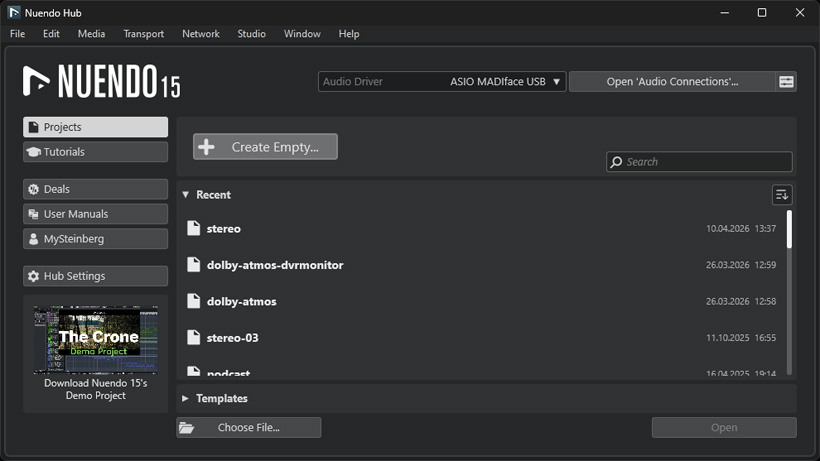Open the Window menu
The width and height of the screenshot is (820, 461).
302,34
